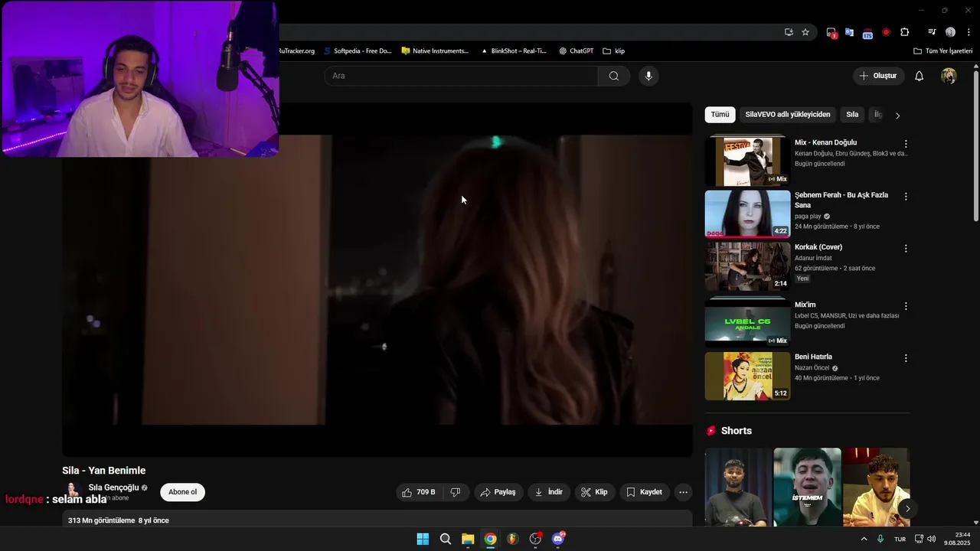Download the video using İndir
Screen dimensions: 980x551
(549, 492)
